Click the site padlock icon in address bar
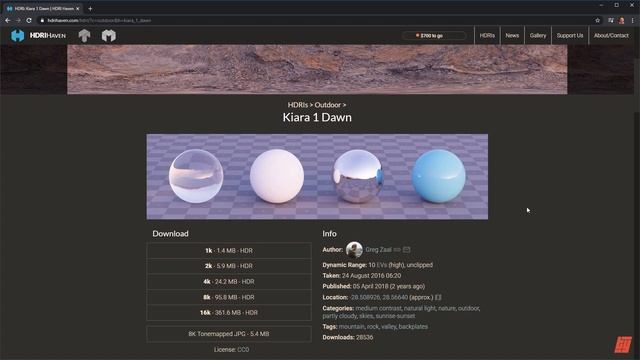Viewport: 640px width, 360px height. coord(42,20)
